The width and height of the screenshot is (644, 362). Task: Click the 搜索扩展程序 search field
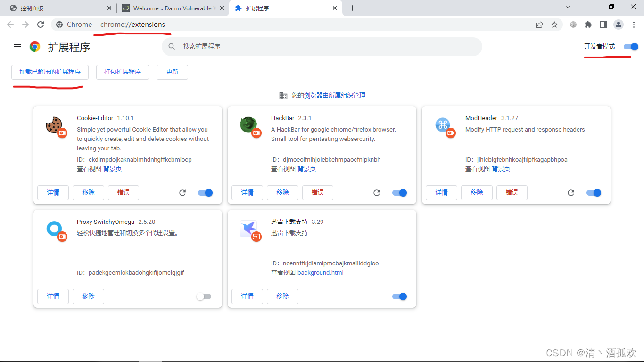point(322,47)
